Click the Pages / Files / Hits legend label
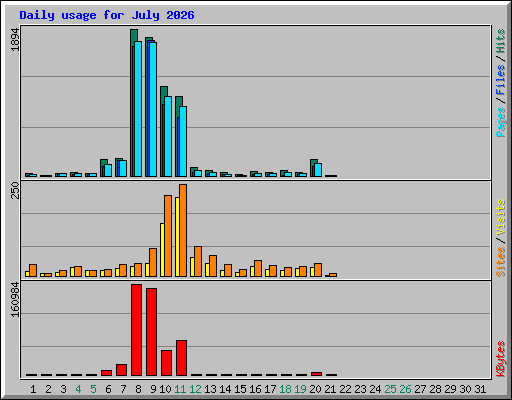 (x=501, y=83)
